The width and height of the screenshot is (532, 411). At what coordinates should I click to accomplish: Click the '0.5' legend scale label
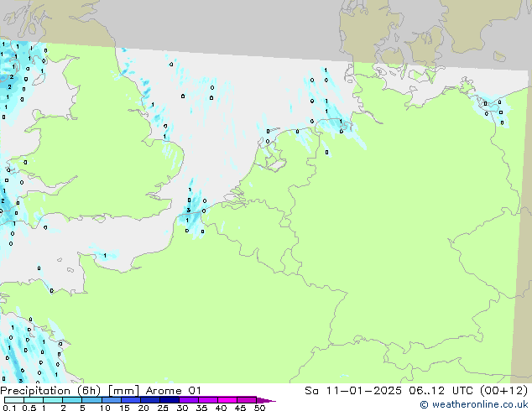[x=29, y=408]
